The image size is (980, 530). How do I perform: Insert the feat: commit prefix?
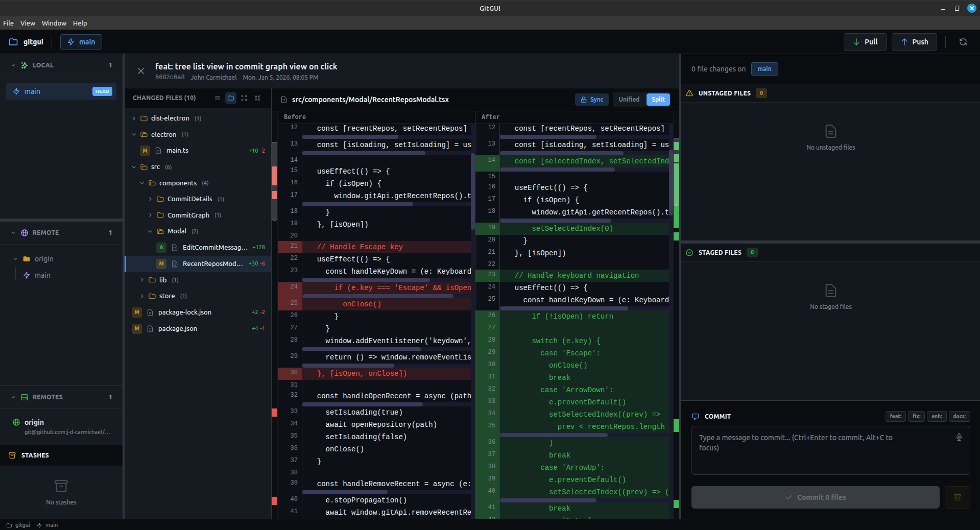point(895,416)
